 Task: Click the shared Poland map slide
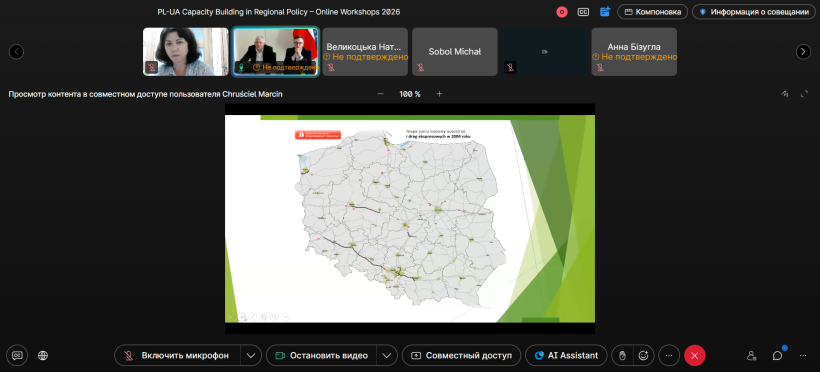409,218
